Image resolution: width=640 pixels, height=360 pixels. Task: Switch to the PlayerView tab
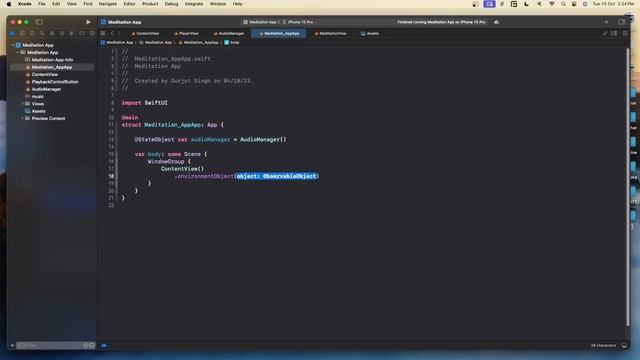coord(186,33)
